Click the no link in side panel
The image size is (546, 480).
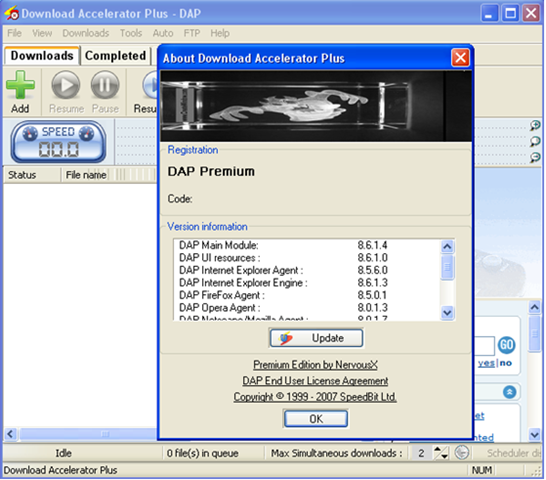[506, 363]
